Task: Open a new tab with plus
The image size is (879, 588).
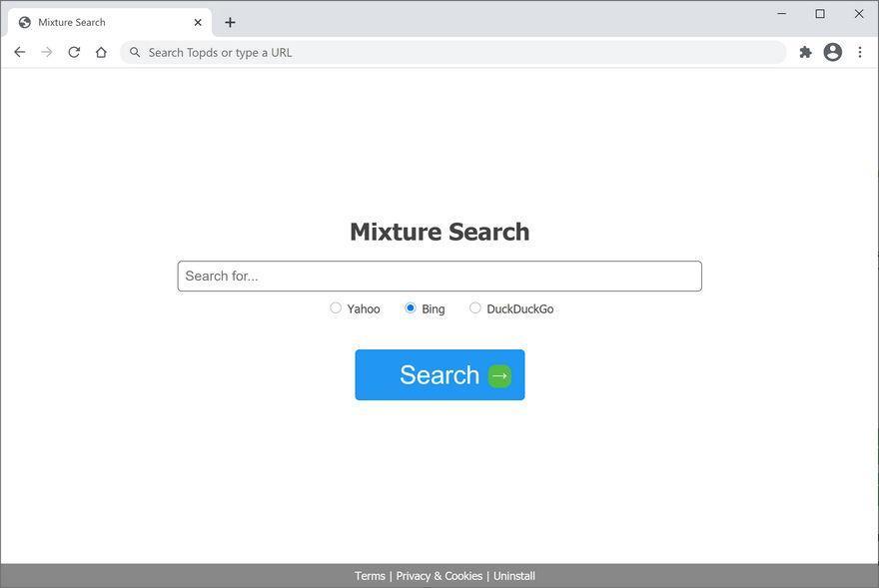Action: [x=230, y=22]
